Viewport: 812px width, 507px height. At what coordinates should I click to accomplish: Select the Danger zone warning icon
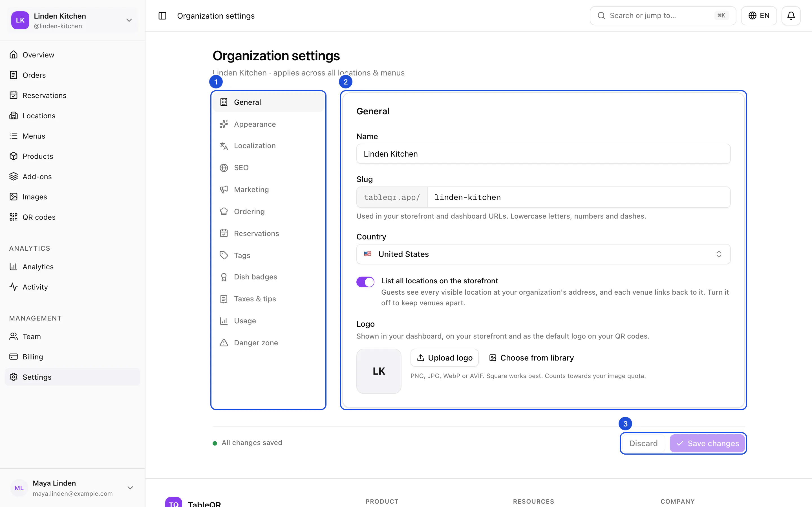[x=224, y=343]
